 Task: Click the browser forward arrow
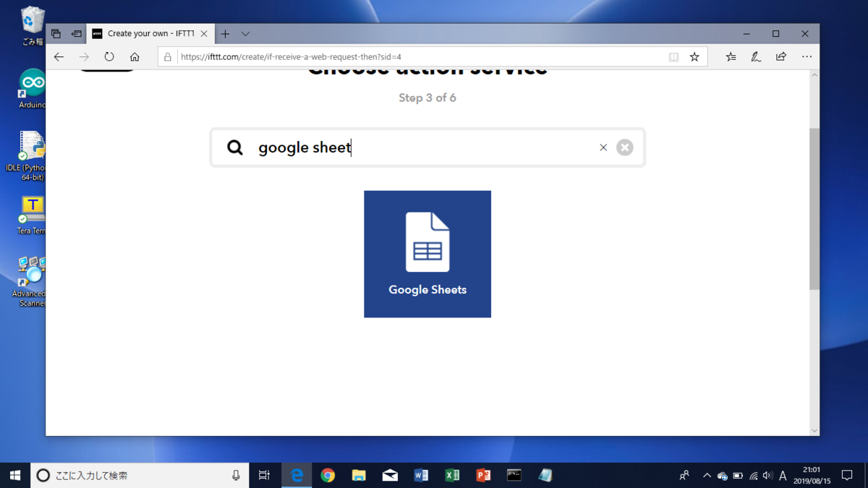pos(84,56)
